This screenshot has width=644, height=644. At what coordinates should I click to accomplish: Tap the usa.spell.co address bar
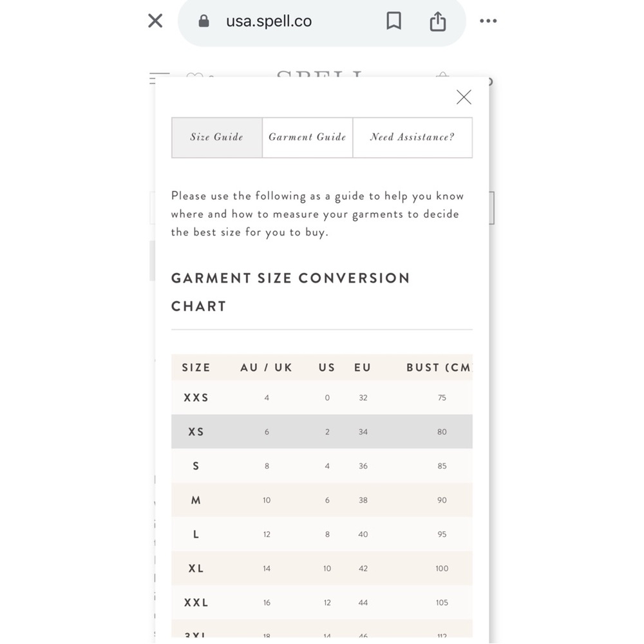[x=269, y=21]
